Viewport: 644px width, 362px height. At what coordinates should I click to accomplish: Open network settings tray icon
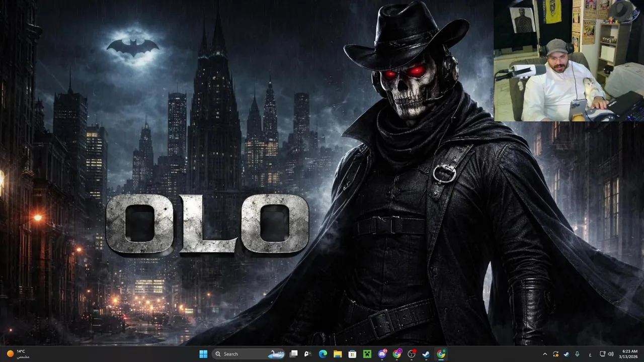click(x=603, y=354)
